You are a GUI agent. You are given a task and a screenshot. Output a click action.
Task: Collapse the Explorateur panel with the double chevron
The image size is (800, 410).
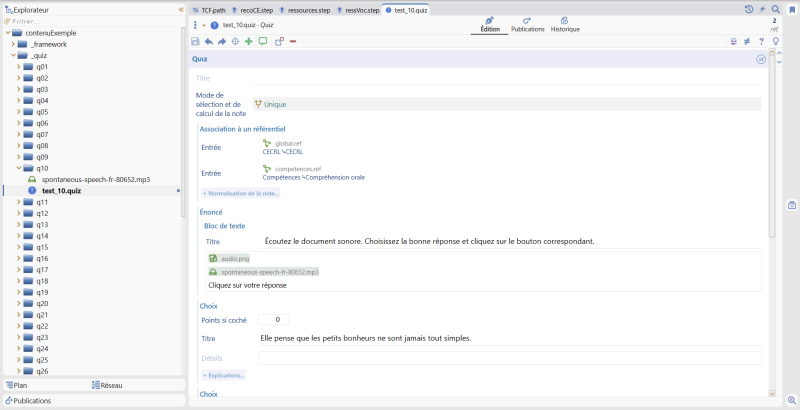click(x=181, y=10)
